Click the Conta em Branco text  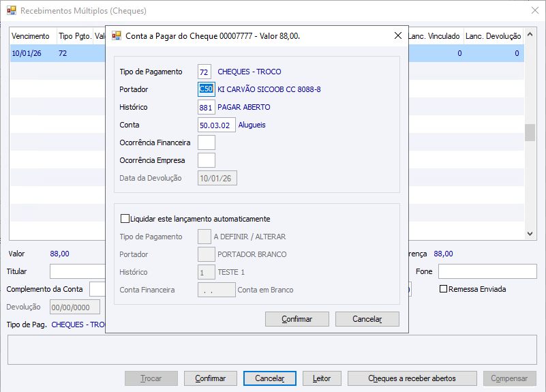coord(265,290)
